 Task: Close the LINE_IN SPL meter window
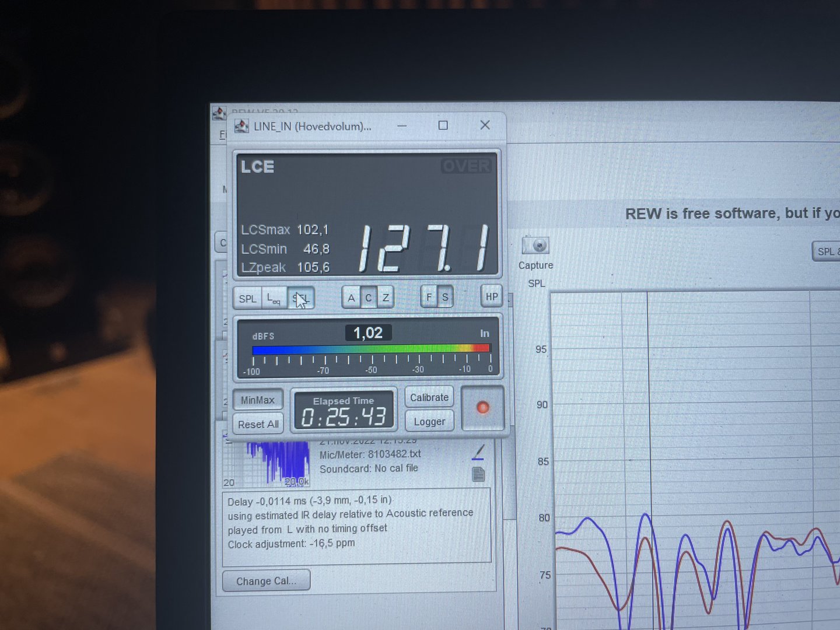tap(485, 125)
